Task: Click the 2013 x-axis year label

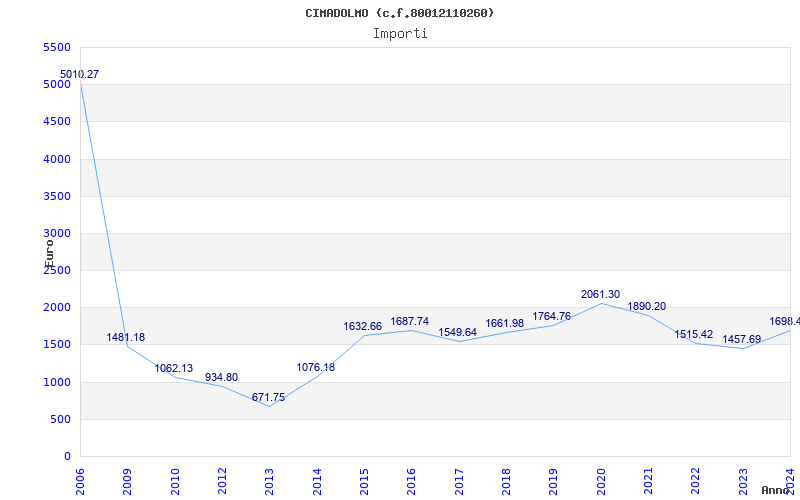Action: 269,481
